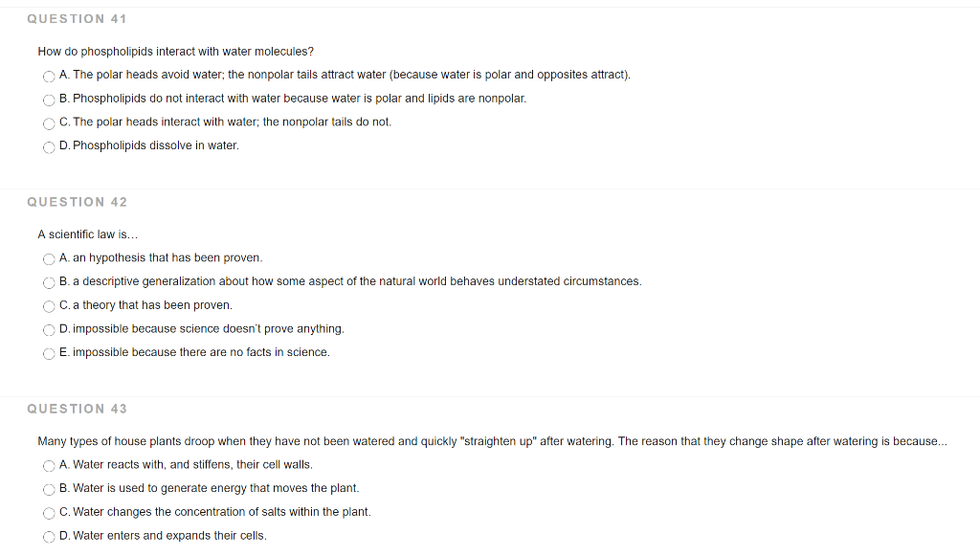The height and width of the screenshot is (556, 980).
Task: Select option C about salt concentration changes
Action: (x=49, y=513)
